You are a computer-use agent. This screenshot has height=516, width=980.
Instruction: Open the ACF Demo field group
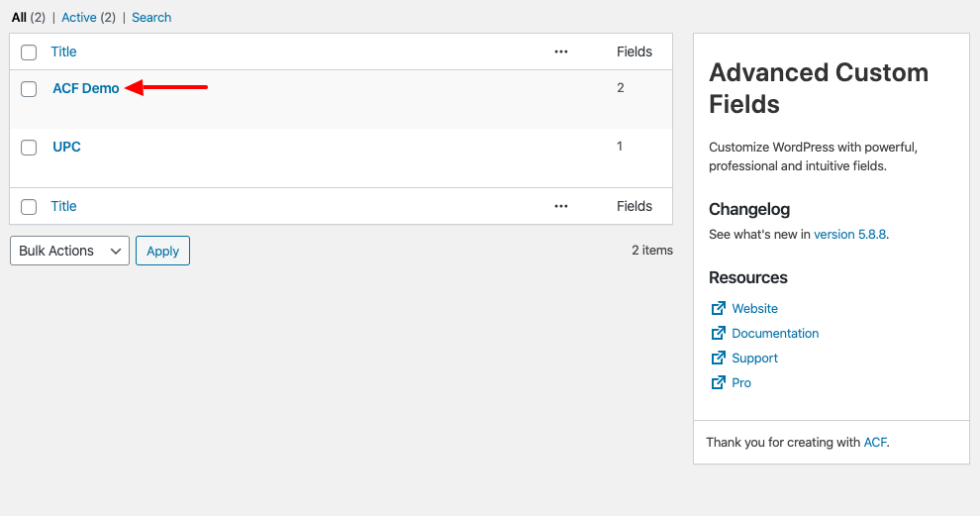pyautogui.click(x=85, y=88)
